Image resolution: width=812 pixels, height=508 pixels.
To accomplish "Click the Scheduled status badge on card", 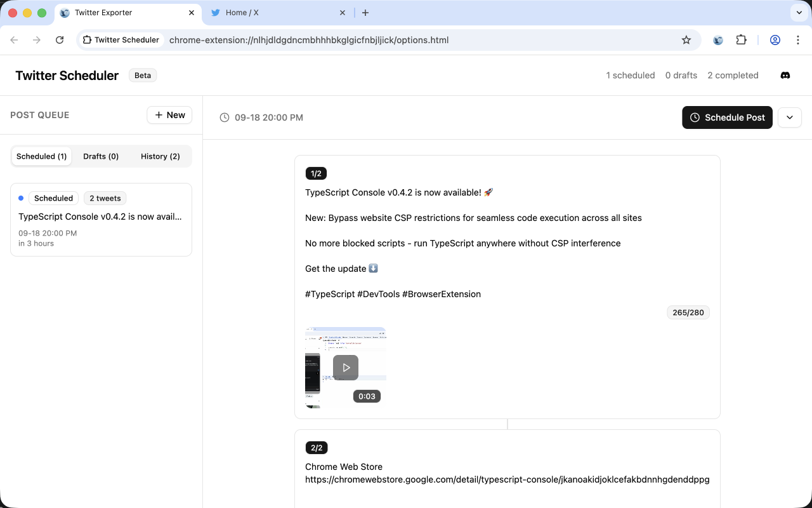I will (53, 198).
